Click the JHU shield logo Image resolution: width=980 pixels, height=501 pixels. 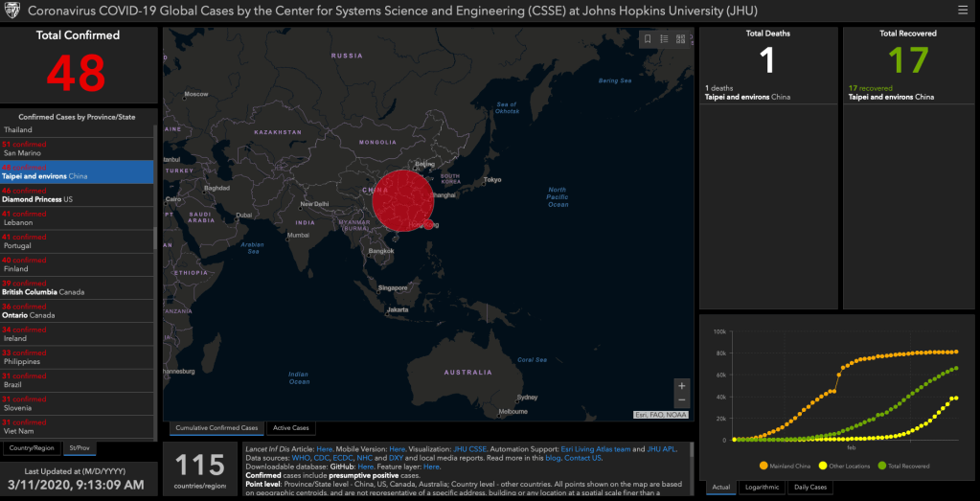coord(12,11)
